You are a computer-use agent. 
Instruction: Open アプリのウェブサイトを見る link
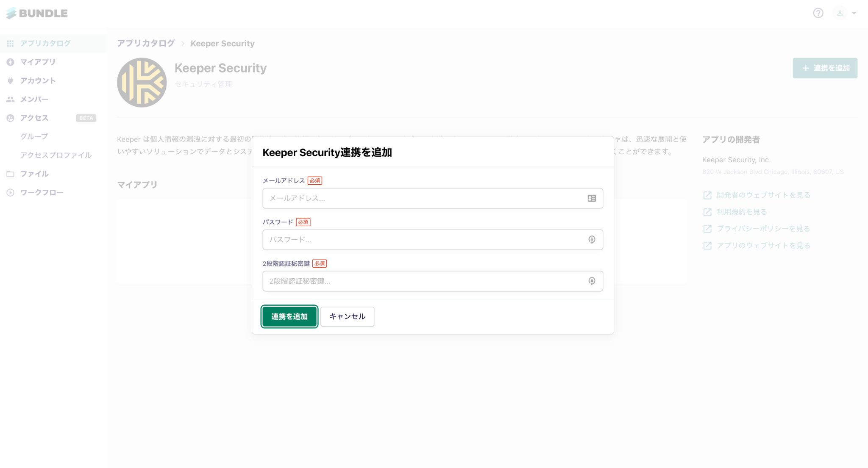(763, 246)
